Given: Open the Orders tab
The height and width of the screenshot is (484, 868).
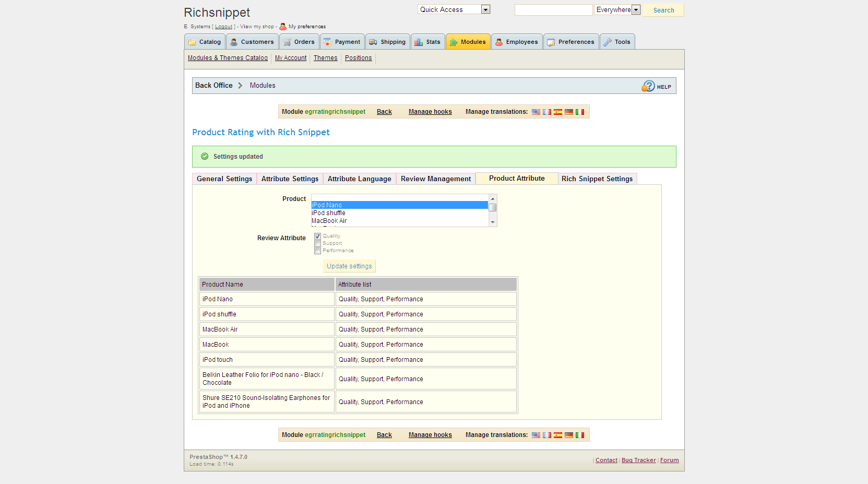Looking at the screenshot, I should [x=299, y=42].
